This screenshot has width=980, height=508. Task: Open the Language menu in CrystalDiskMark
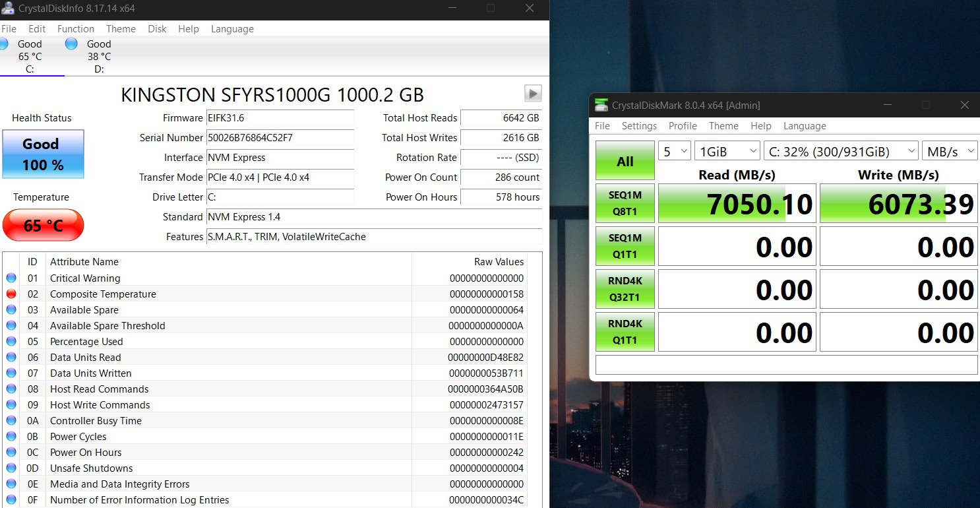click(805, 126)
